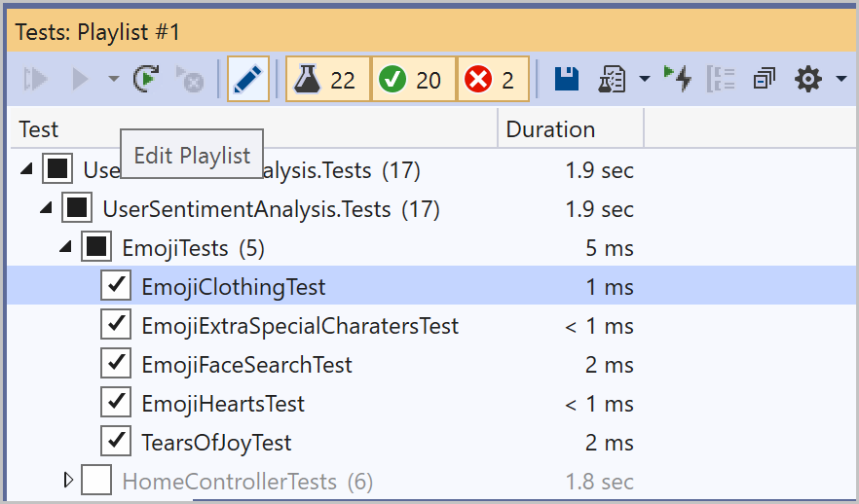
Task: Select UserSentimentAnalysis.Tests (17) namespace label
Action: click(x=271, y=209)
